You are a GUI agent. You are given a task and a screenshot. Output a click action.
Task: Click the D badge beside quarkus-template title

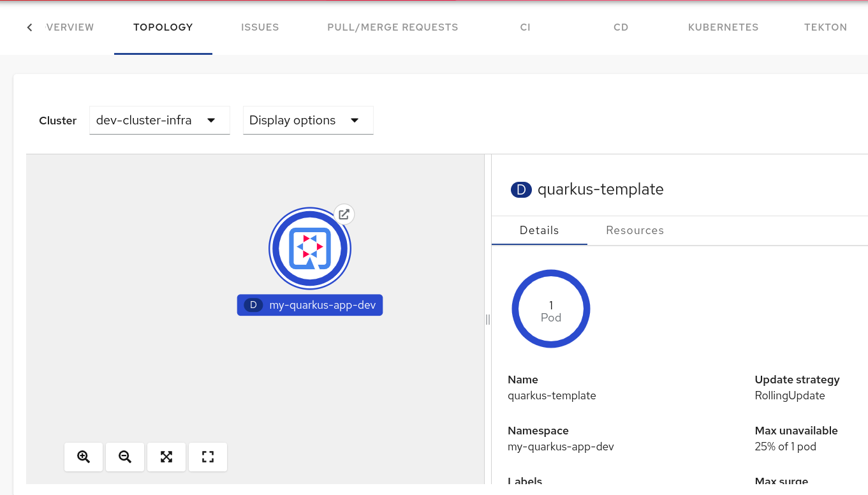[521, 189]
